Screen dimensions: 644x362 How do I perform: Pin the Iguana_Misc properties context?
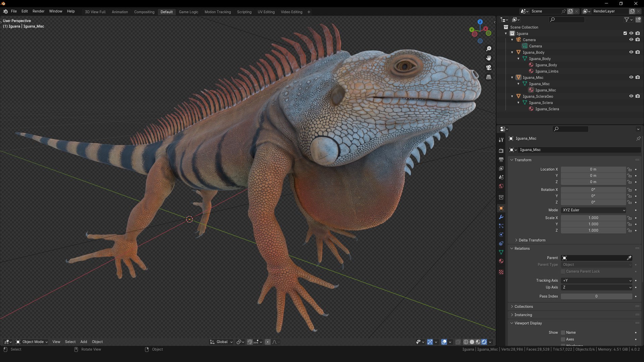point(638,138)
